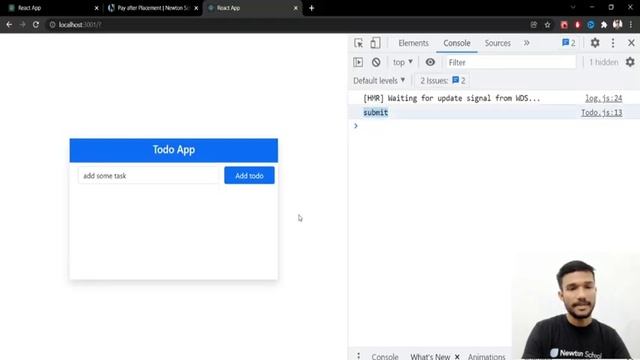Open the Sources panel tab

[498, 43]
